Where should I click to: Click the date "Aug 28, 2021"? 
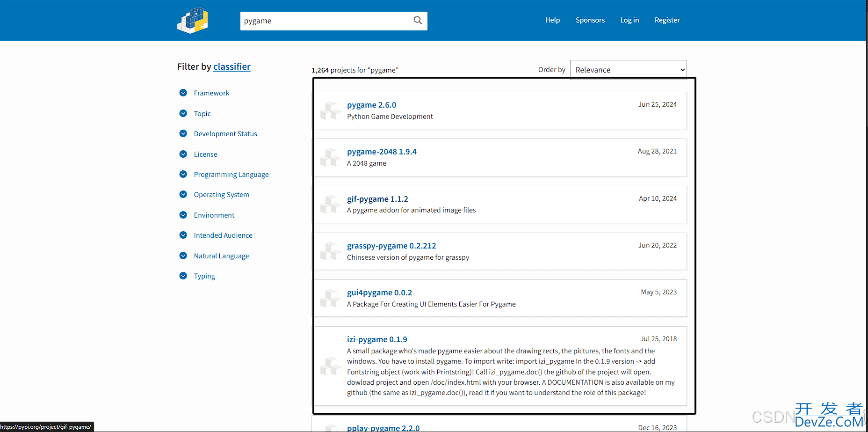(657, 151)
